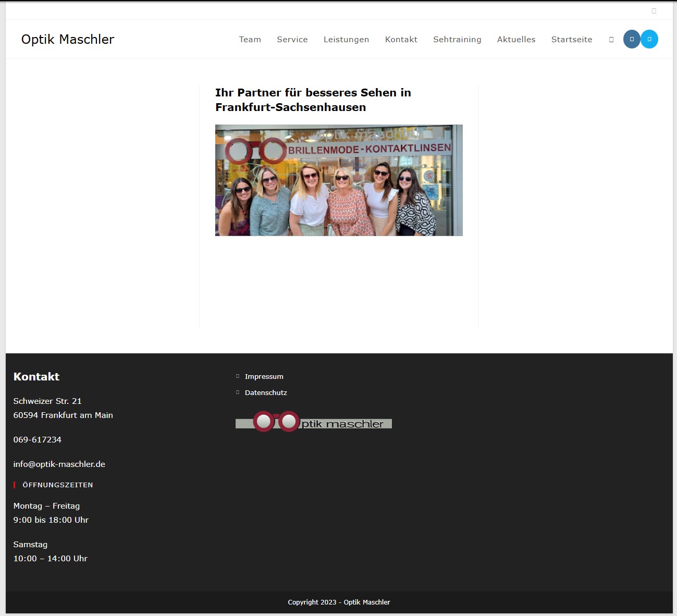Open the Team menu item

point(250,40)
